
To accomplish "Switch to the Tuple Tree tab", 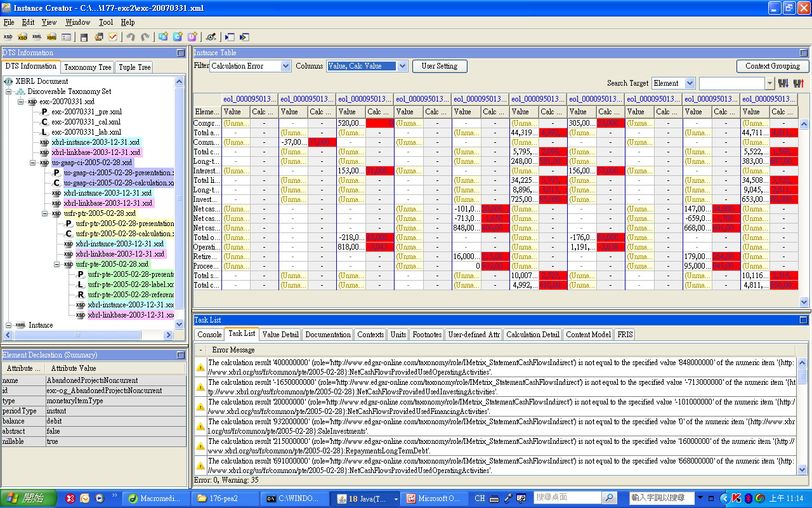I will coord(134,67).
